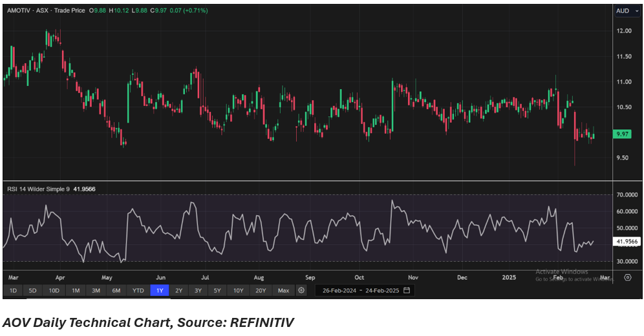The height and width of the screenshot is (336, 644).
Task: Select the 2Y time range
Action: coord(178,291)
